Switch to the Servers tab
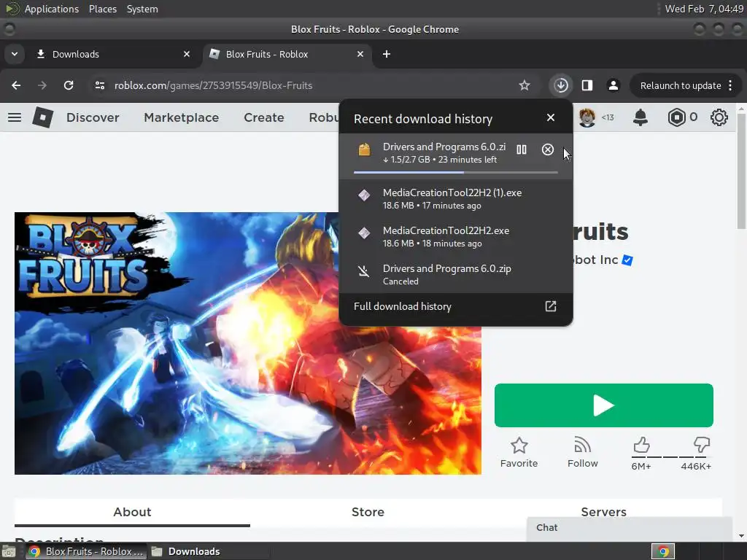Viewport: 747px width, 560px height. coord(603,513)
